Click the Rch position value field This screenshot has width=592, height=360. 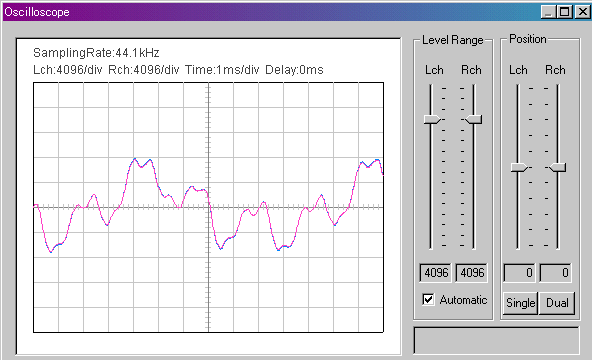[555, 272]
